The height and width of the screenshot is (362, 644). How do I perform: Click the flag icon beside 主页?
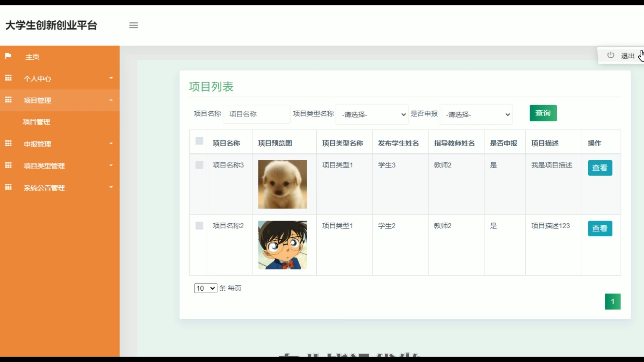pyautogui.click(x=8, y=56)
